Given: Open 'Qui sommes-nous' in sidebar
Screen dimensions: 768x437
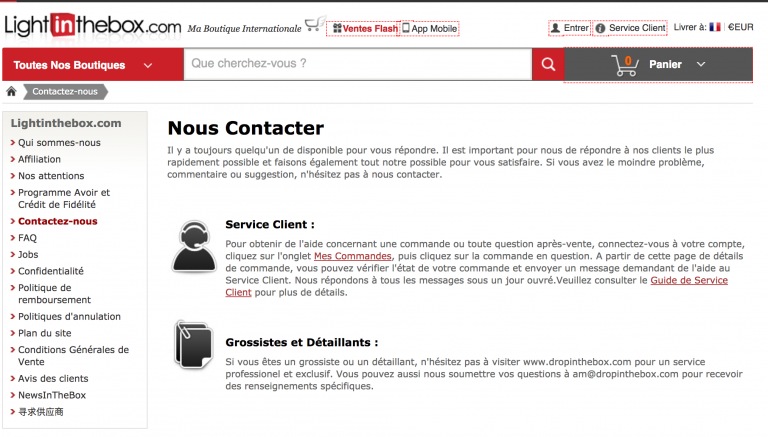Looking at the screenshot, I should 59,143.
